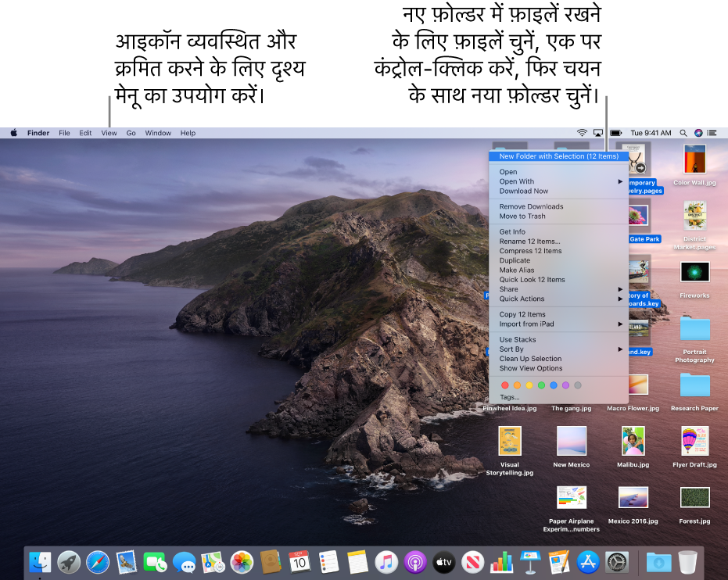Open Contacts book icon in Dock
This screenshot has width=728, height=580.
tap(271, 562)
